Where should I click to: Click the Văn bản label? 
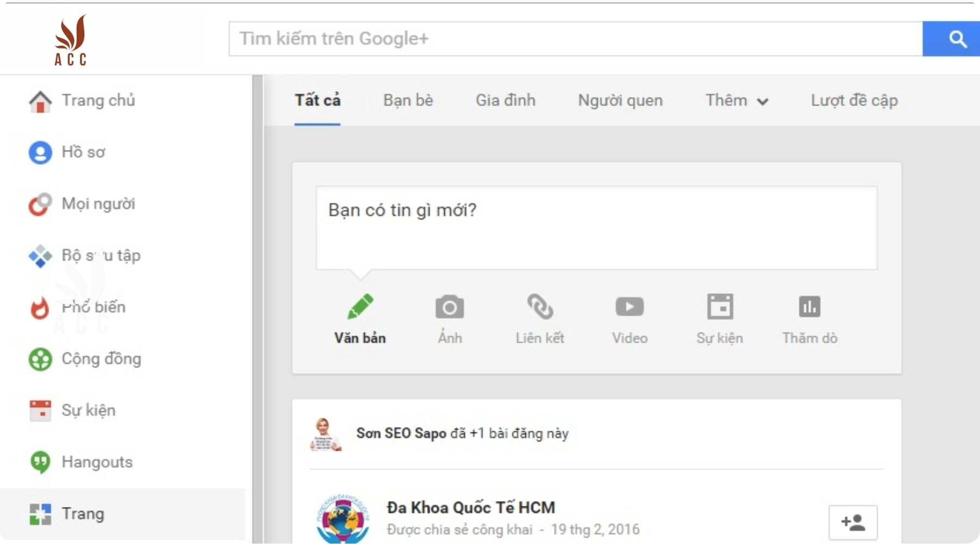pos(360,338)
